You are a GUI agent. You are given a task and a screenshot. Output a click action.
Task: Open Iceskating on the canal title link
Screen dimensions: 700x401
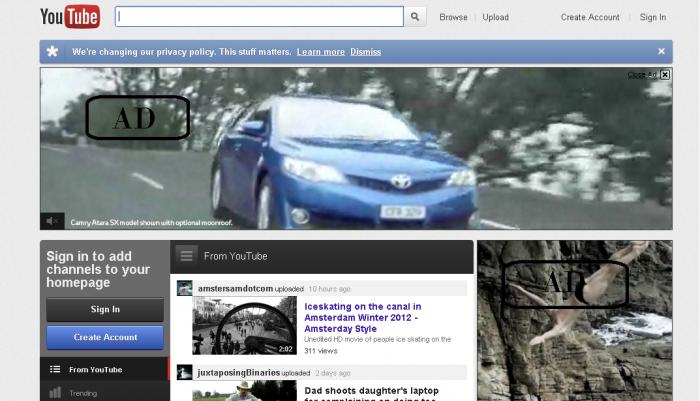coord(362,317)
